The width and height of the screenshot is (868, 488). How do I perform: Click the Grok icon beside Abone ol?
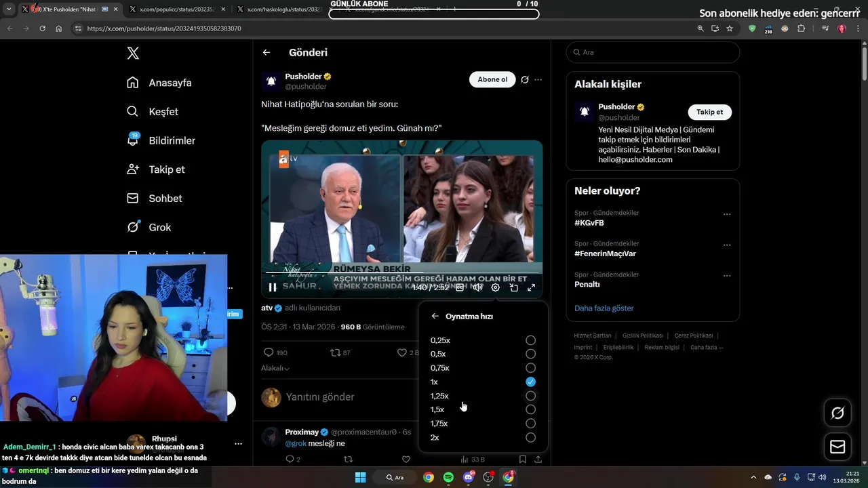525,80
